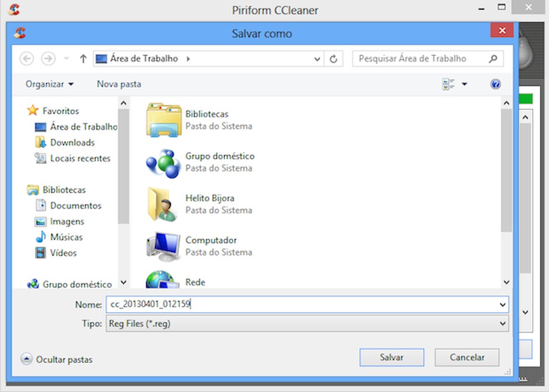Click the Documentos page icon
This screenshot has height=392, width=549.
point(41,205)
